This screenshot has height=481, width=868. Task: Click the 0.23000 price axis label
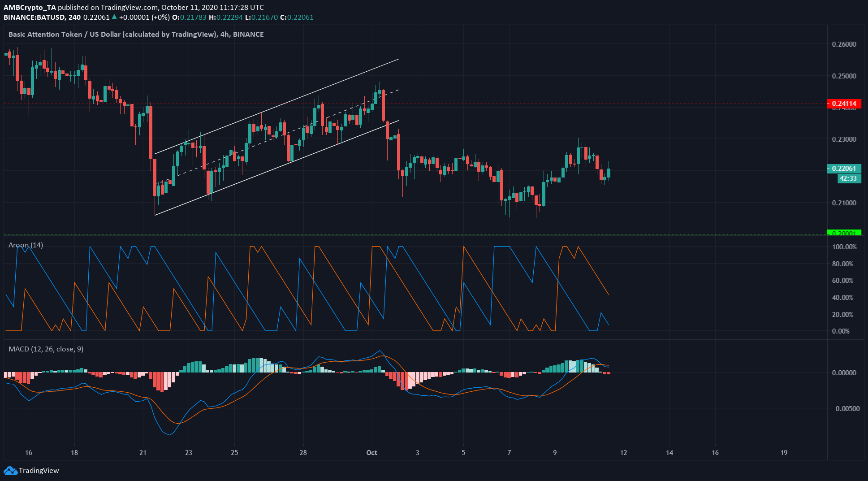click(844, 139)
